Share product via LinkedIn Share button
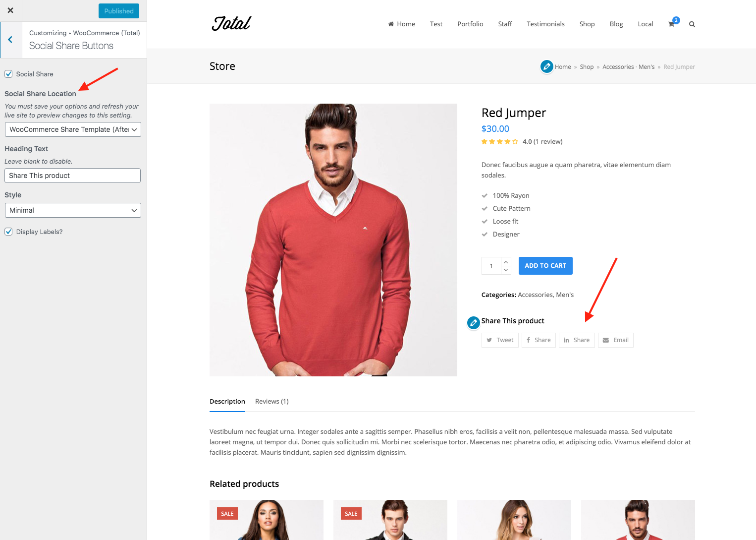The height and width of the screenshot is (540, 756). coord(577,340)
